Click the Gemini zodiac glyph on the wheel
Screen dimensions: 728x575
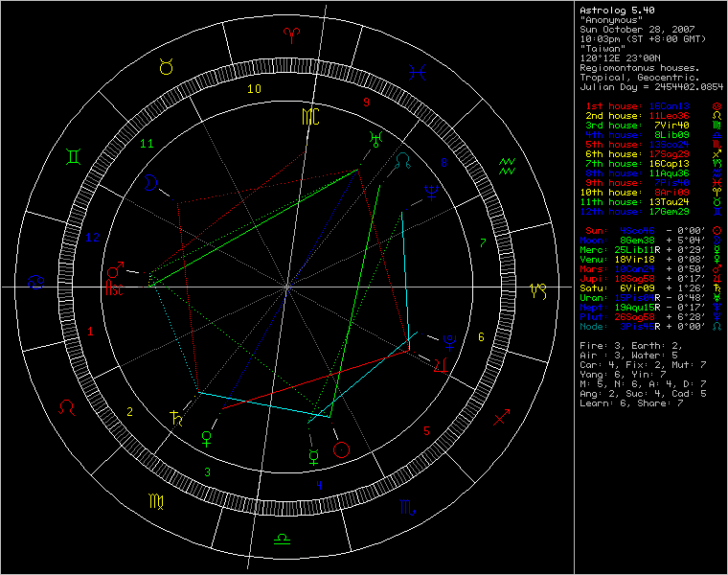click(74, 156)
